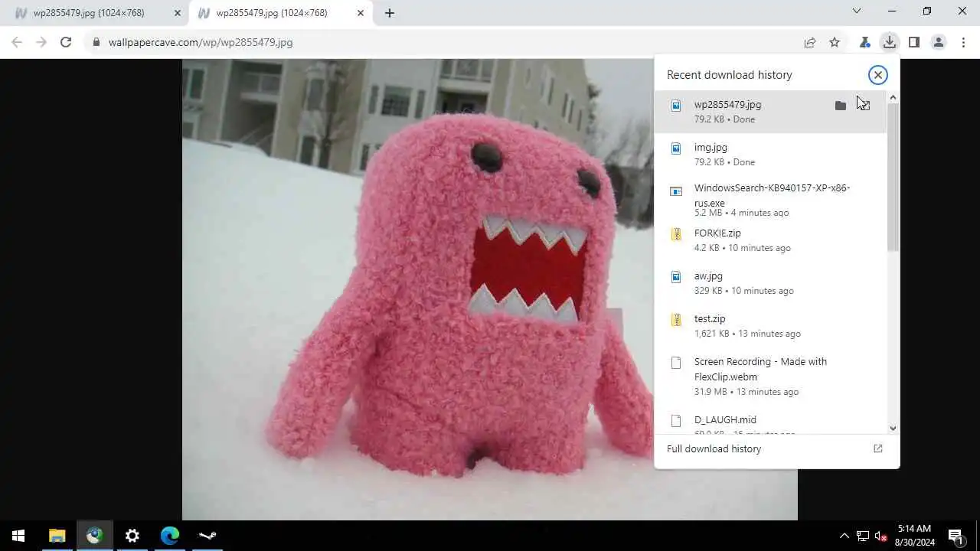Viewport: 980px width, 551px height.
Task: Click the download list scrollbar thumb
Action: 893,178
